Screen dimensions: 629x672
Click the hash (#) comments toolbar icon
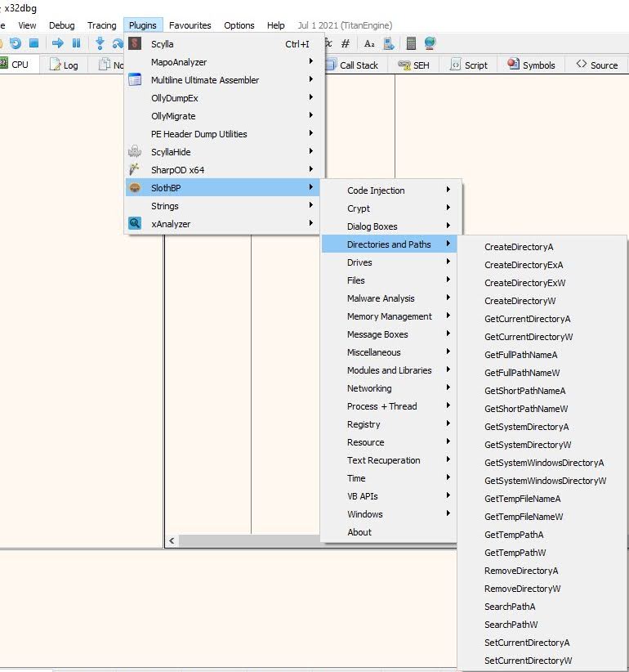coord(346,43)
